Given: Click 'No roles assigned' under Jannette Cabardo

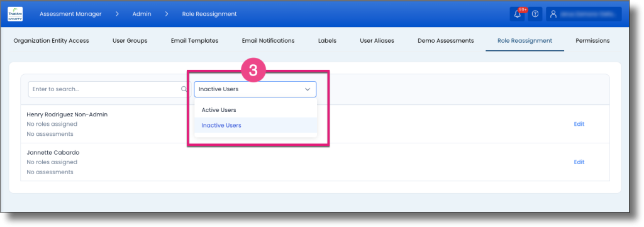Looking at the screenshot, I should point(52,162).
